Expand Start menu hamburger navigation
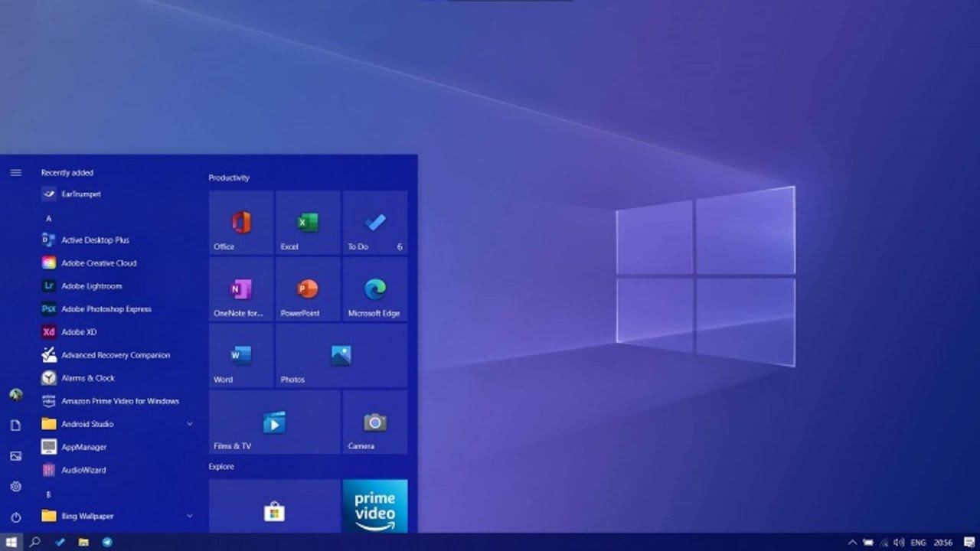 tap(15, 173)
